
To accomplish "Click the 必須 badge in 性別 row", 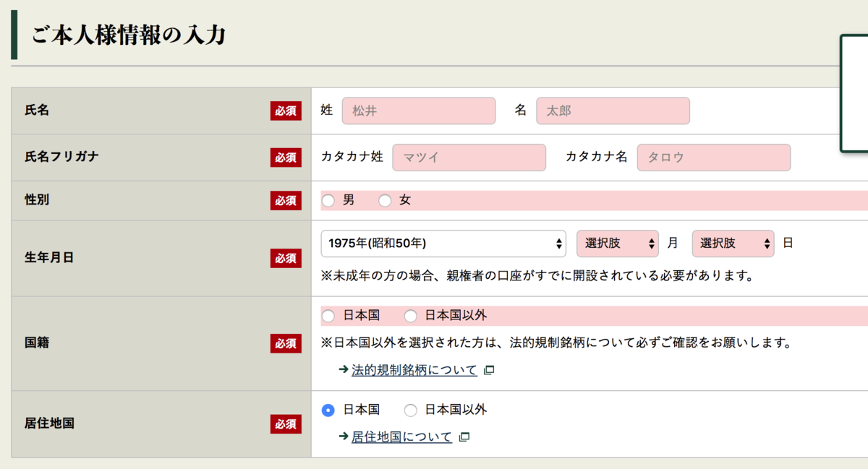I will [286, 200].
